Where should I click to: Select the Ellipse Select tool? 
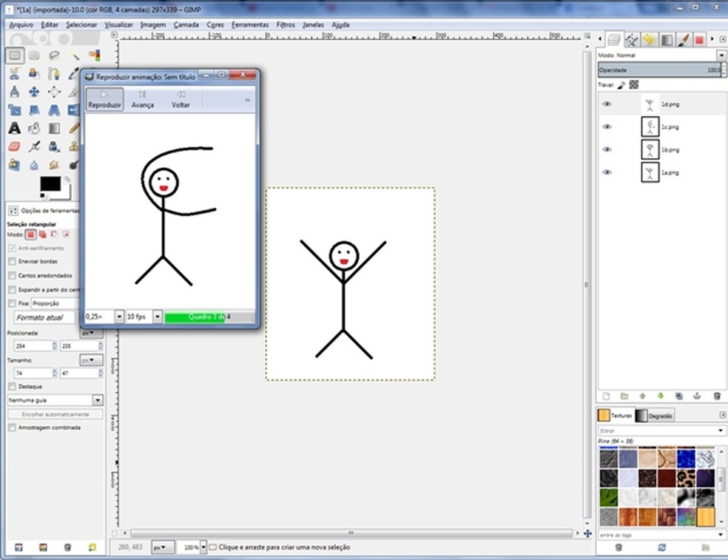34,55
